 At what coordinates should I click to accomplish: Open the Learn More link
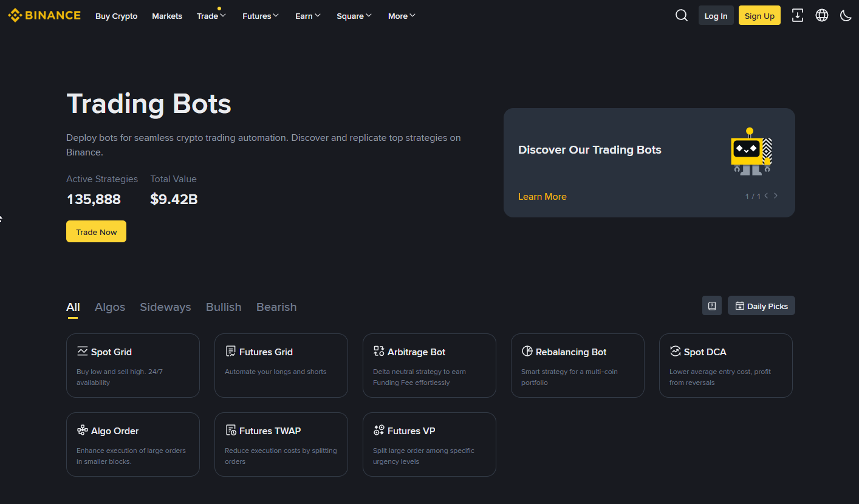(542, 196)
